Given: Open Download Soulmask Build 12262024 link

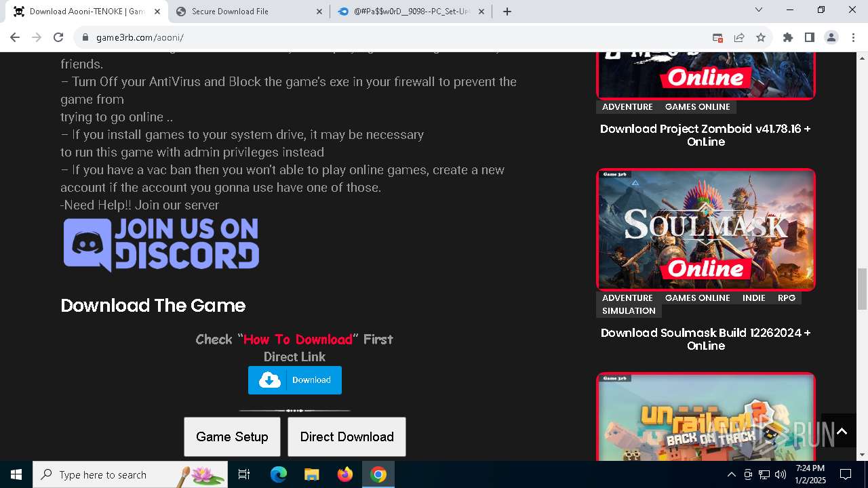Looking at the screenshot, I should pyautogui.click(x=706, y=339).
